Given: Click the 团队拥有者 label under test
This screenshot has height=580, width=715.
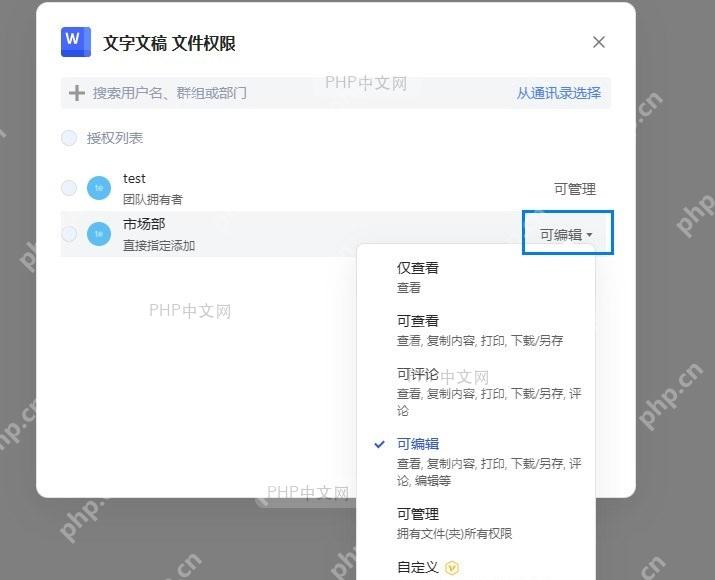Looking at the screenshot, I should click(153, 199).
